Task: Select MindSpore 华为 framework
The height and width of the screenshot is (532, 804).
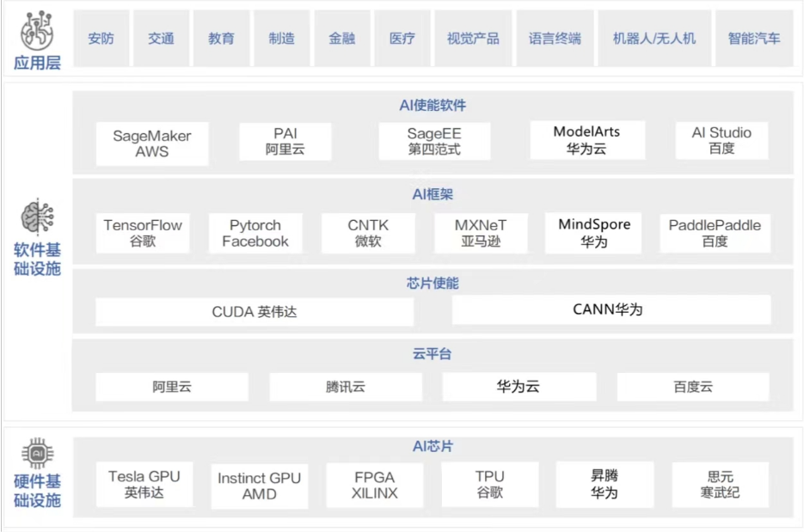Action: [x=592, y=232]
